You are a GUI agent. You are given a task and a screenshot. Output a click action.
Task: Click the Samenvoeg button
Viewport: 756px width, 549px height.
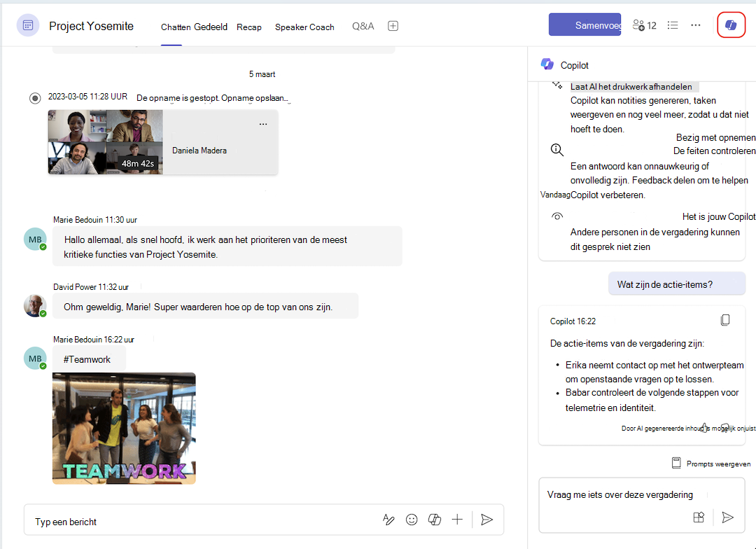(585, 24)
